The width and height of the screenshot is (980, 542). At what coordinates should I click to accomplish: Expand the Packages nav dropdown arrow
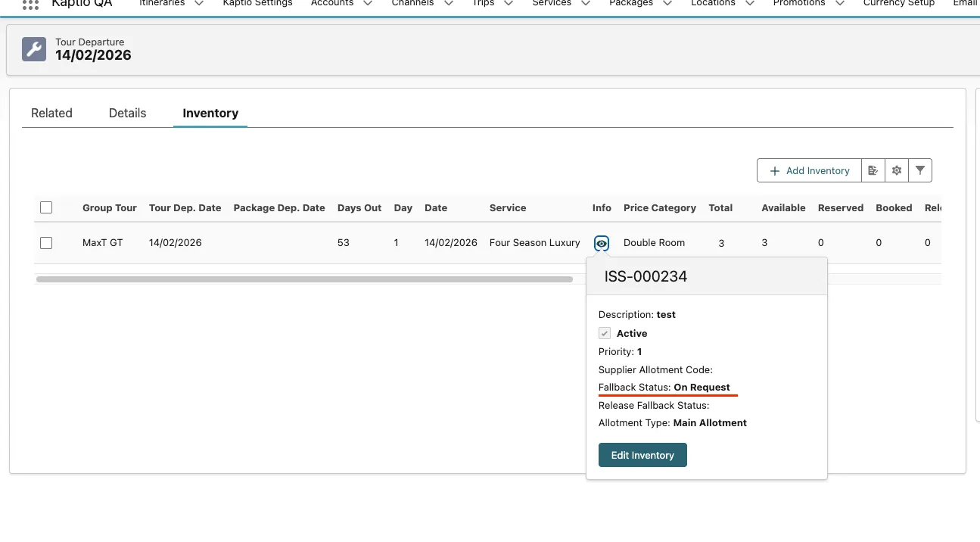(x=667, y=4)
